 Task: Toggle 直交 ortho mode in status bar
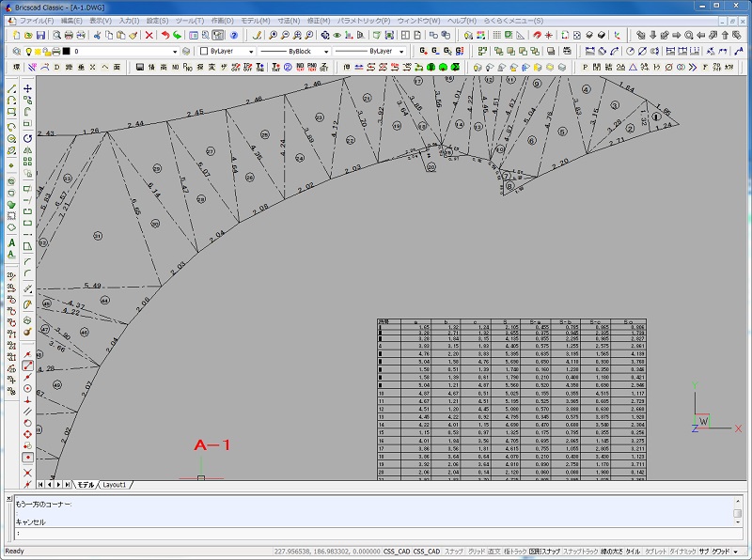(x=495, y=552)
